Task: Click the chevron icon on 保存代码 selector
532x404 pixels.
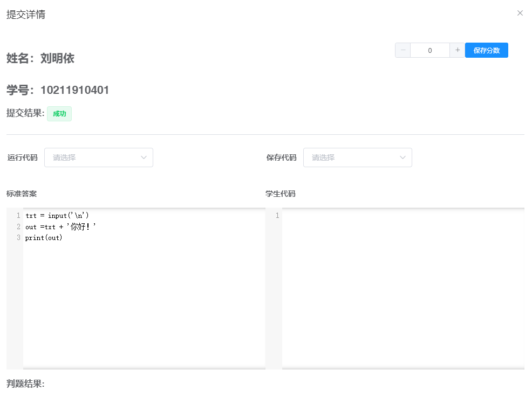Action: tap(403, 158)
